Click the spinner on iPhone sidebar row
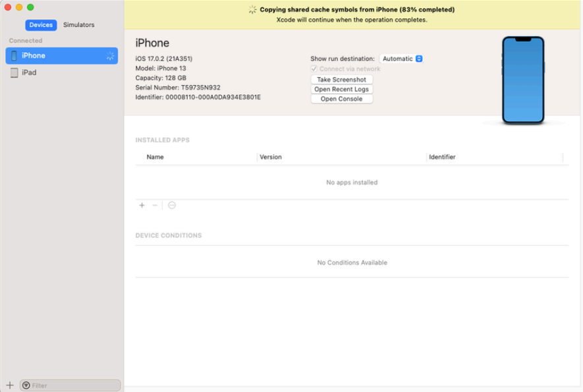The height and width of the screenshot is (392, 583). (x=110, y=56)
